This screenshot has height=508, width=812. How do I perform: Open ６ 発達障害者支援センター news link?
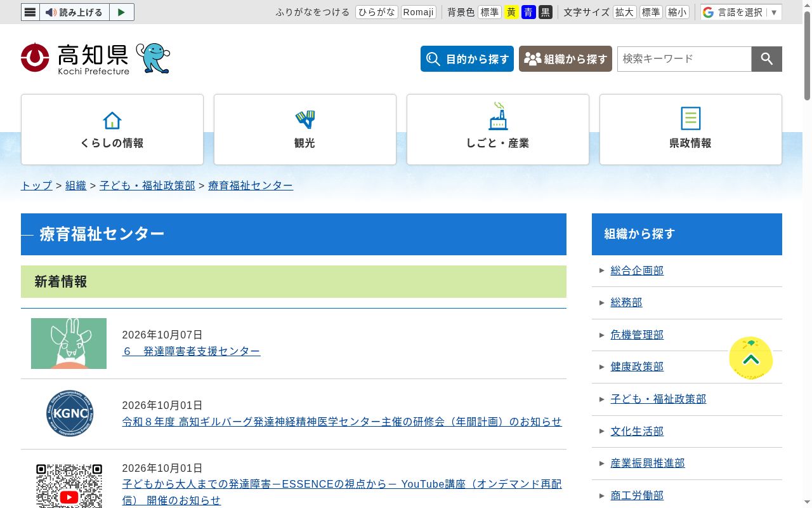[191, 351]
